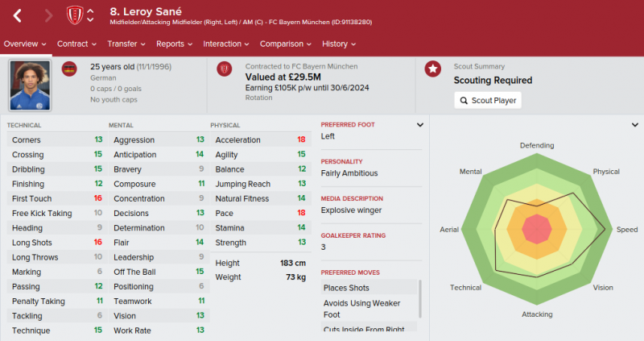Click the German flag icon
Screen dimensions: 644x341
pos(69,69)
